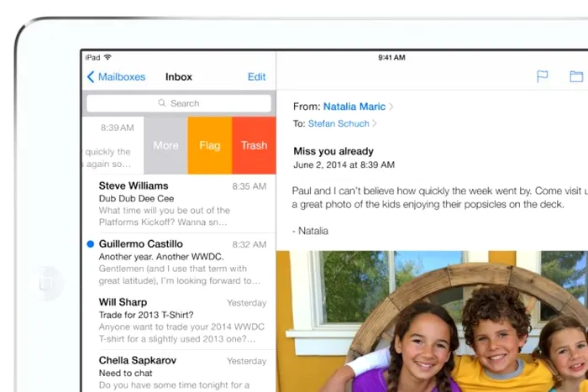Image resolution: width=588 pixels, height=392 pixels.
Task: Flag the open message using the flag icon
Action: coord(543,76)
